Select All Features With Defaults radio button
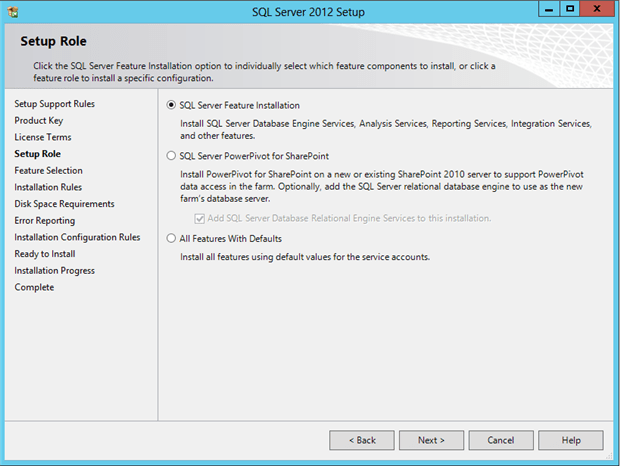 tap(171, 238)
